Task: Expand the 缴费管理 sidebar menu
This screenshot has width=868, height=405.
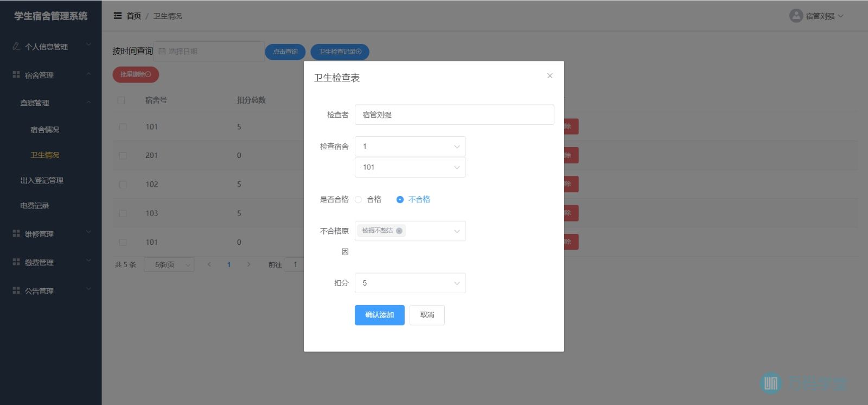Action: (x=50, y=262)
